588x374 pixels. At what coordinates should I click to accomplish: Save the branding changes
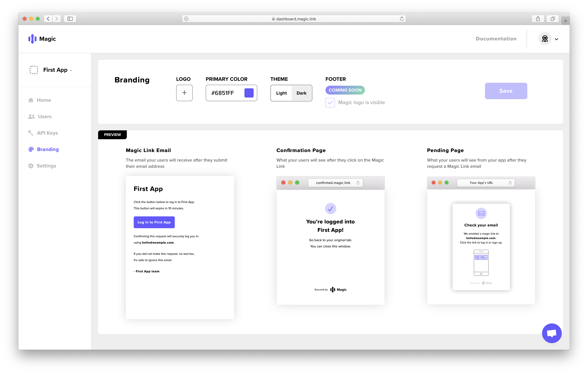(x=506, y=91)
